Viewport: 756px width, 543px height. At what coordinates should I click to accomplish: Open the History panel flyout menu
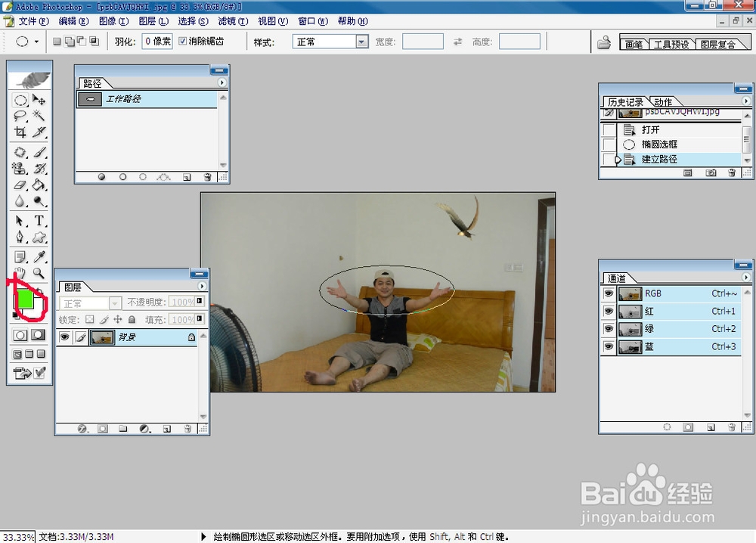pos(746,101)
